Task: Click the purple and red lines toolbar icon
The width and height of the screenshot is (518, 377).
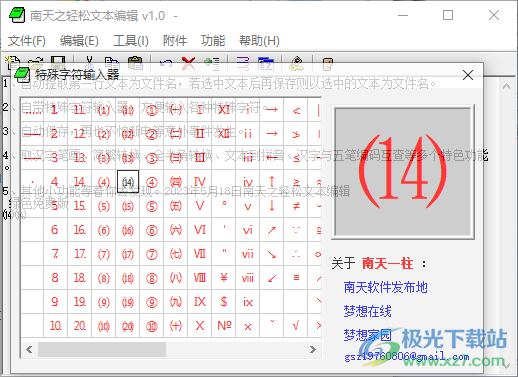Action: coord(243,63)
